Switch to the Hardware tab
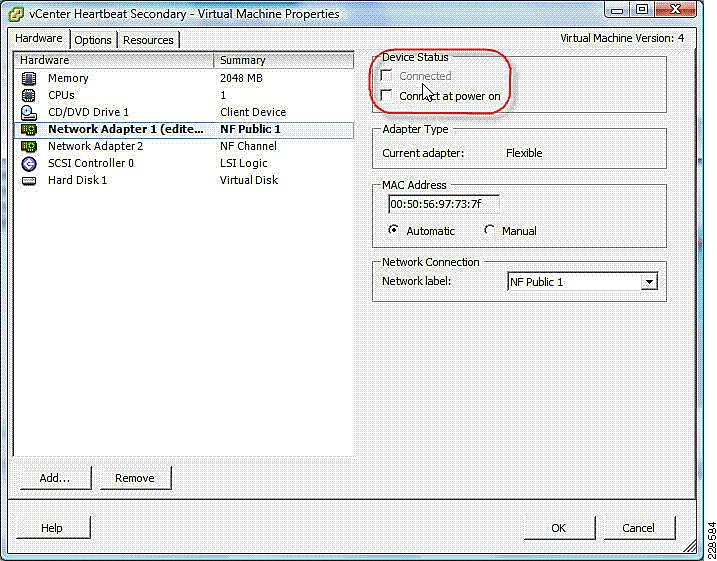This screenshot has height=561, width=717. [x=39, y=38]
